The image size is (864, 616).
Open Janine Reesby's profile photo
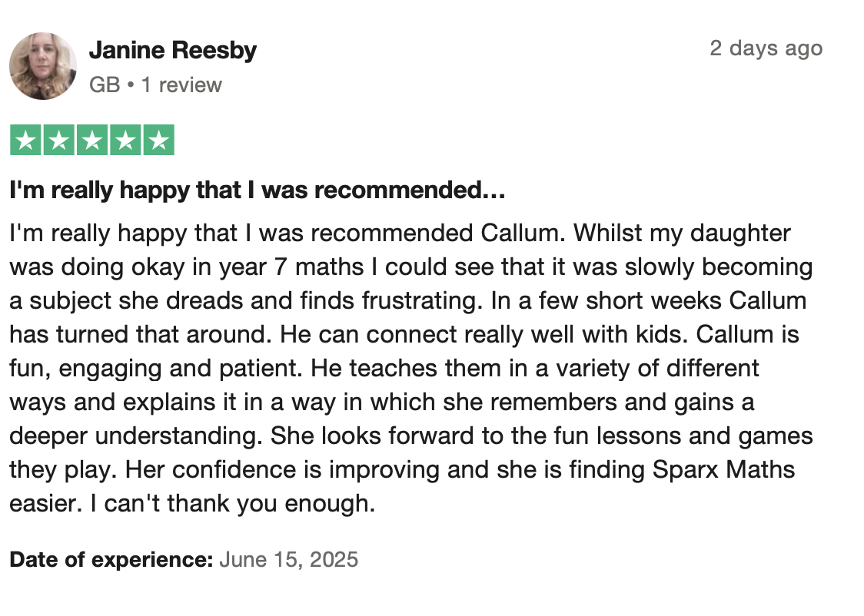43,66
